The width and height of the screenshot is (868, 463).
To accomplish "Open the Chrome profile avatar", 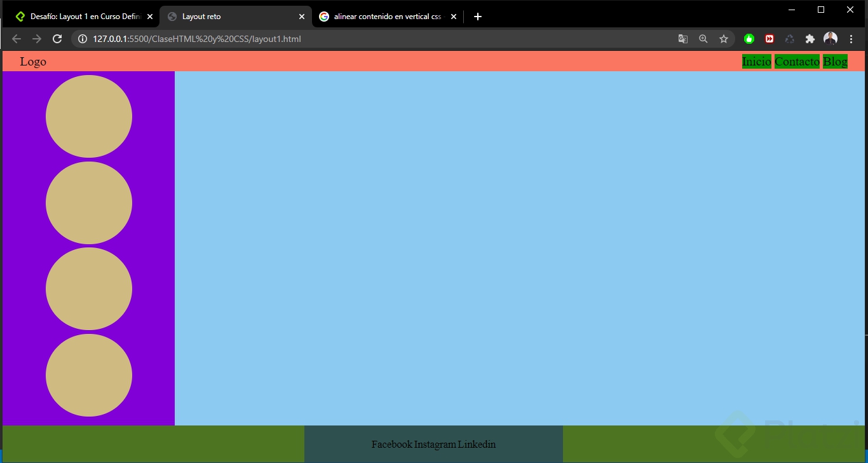I will coord(831,39).
